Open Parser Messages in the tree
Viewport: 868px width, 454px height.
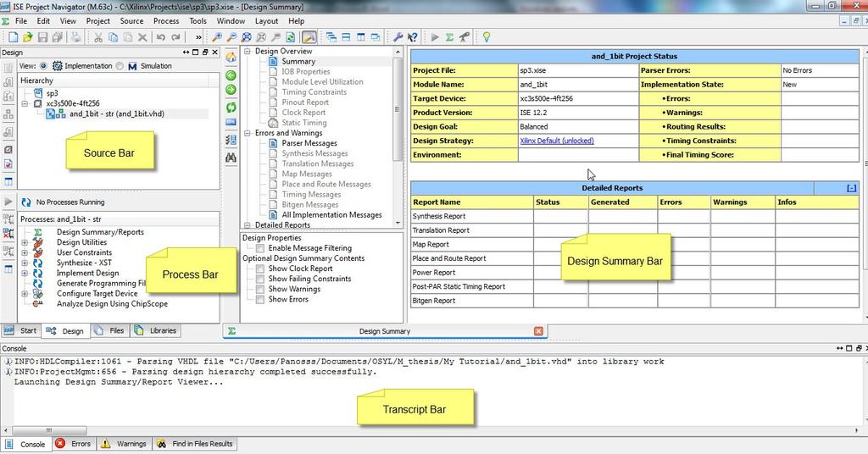click(x=309, y=143)
